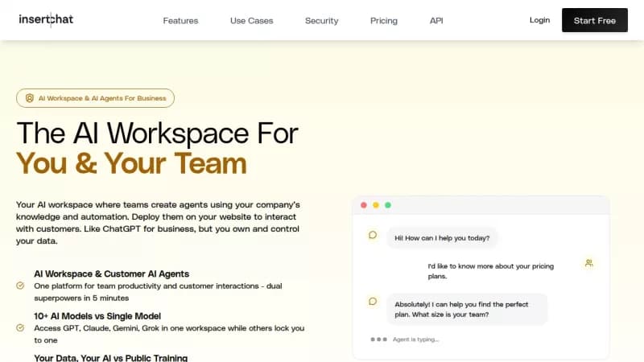Click 'Hi! How can I help you today?' message
Screen dimensions: 644x362
(442, 238)
